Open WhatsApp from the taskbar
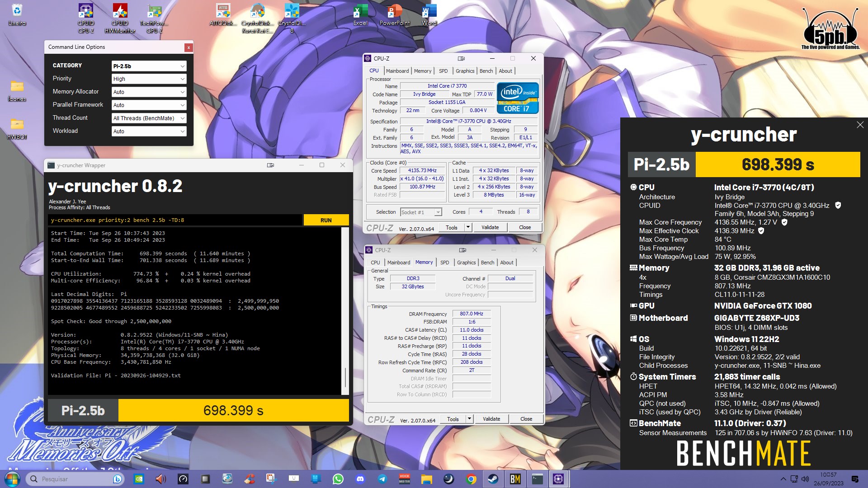Viewport: 868px width, 488px height. 338,479
